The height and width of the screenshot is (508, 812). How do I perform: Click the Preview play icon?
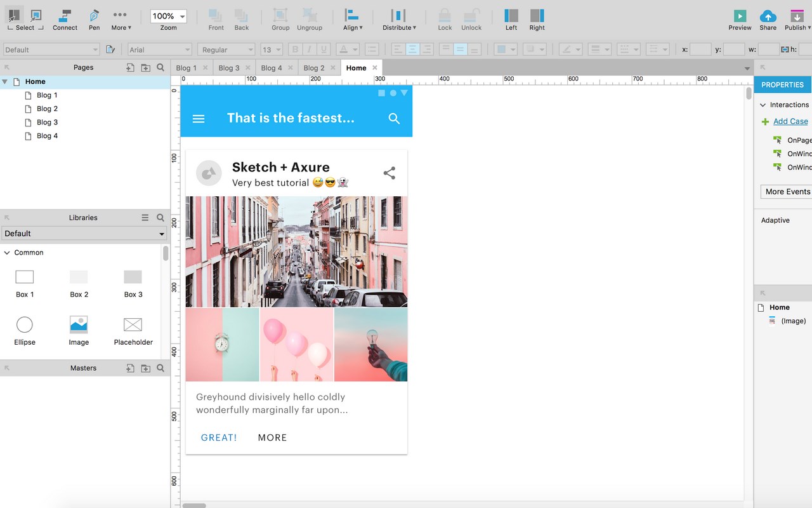(x=740, y=16)
